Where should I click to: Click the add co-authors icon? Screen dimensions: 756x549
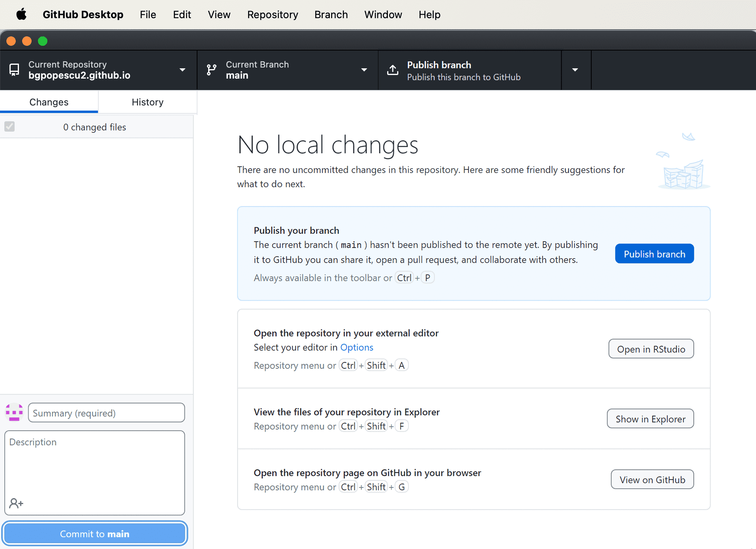click(x=16, y=503)
